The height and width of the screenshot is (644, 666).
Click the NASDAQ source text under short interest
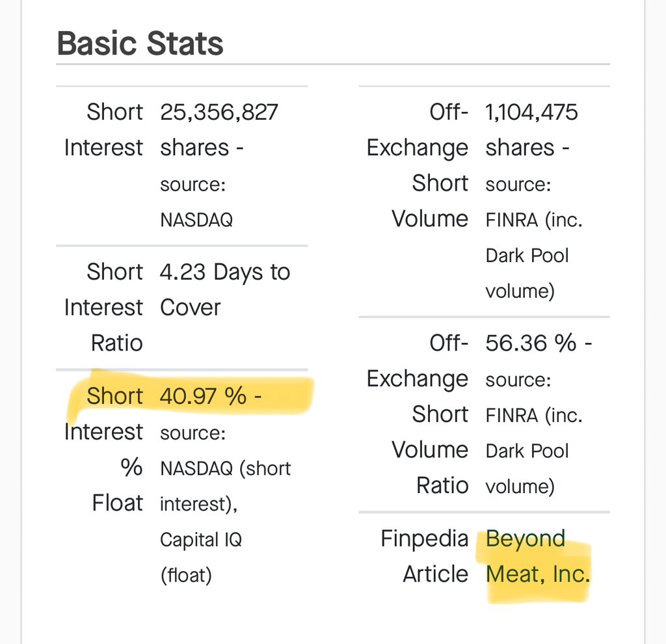(x=196, y=220)
